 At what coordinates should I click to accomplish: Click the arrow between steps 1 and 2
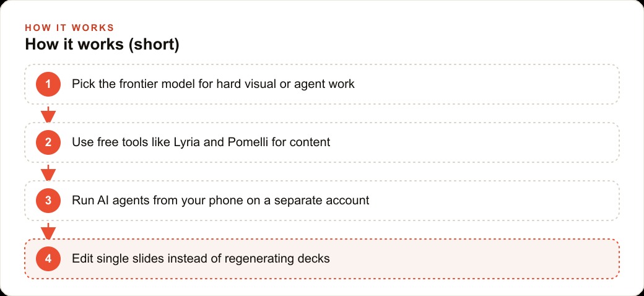48,114
